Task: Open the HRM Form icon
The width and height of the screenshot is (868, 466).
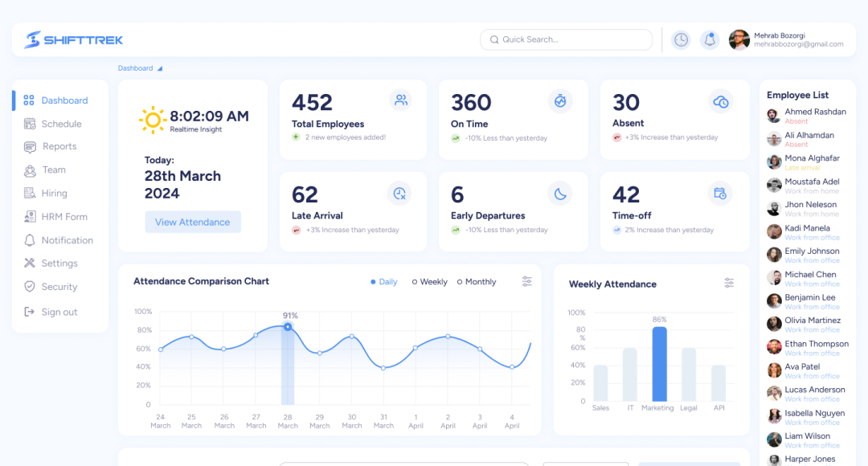Action: [x=29, y=216]
